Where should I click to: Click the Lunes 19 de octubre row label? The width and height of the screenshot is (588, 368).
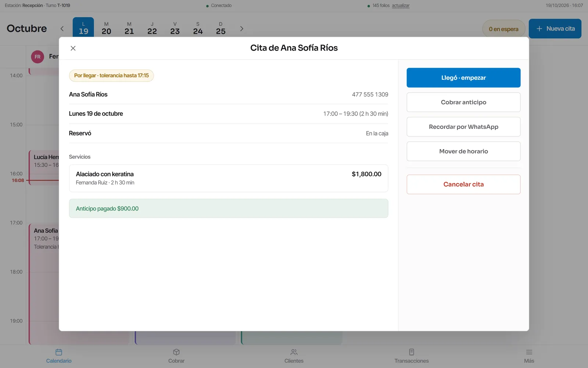coord(96,114)
